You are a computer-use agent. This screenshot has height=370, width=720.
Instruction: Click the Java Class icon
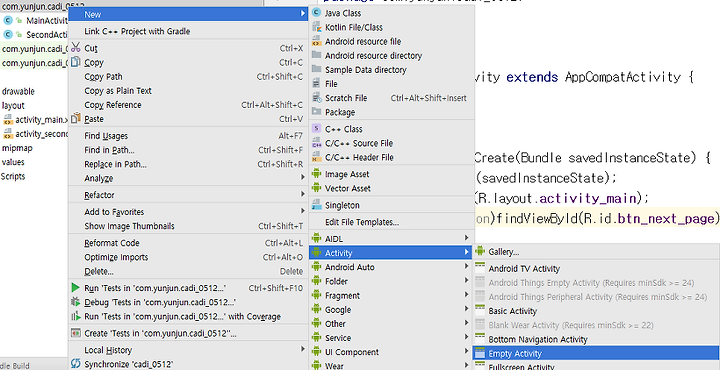[x=316, y=13]
